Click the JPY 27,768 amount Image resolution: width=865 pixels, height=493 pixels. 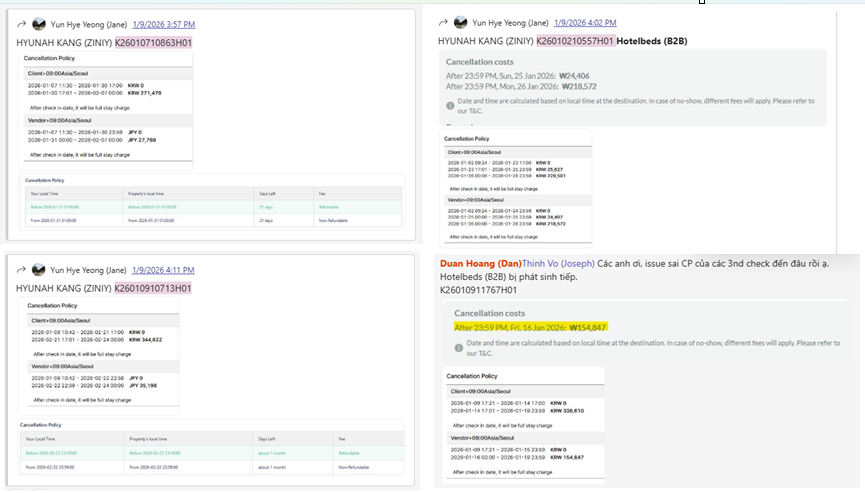pos(143,140)
